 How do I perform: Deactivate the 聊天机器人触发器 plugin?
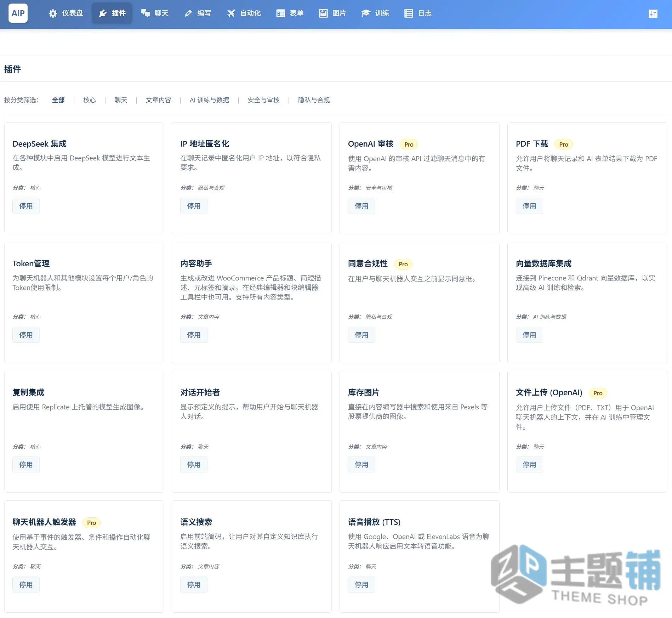[x=26, y=585]
